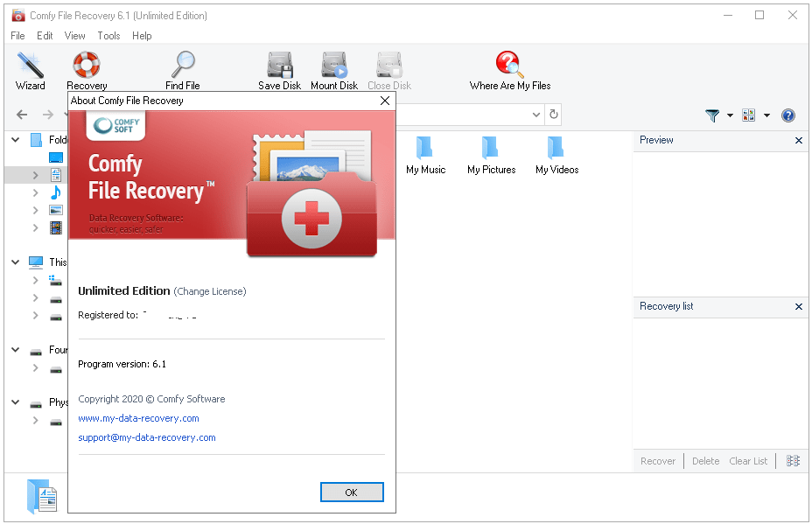The image size is (812, 524).
Task: Close the Preview panel
Action: 799,140
